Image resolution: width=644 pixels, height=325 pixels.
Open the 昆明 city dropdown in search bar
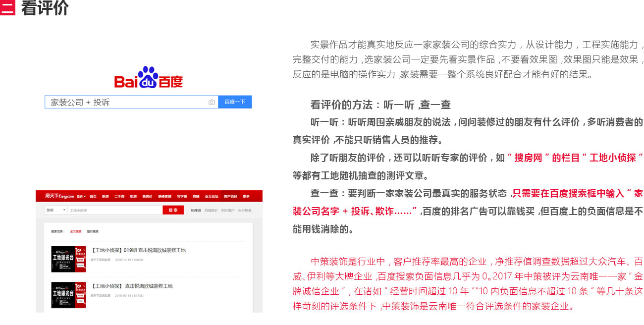[55, 211]
